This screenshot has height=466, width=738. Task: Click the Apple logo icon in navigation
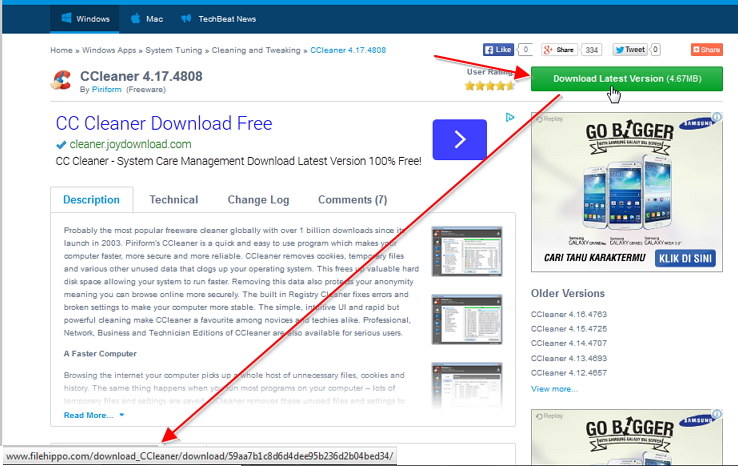pyautogui.click(x=136, y=18)
